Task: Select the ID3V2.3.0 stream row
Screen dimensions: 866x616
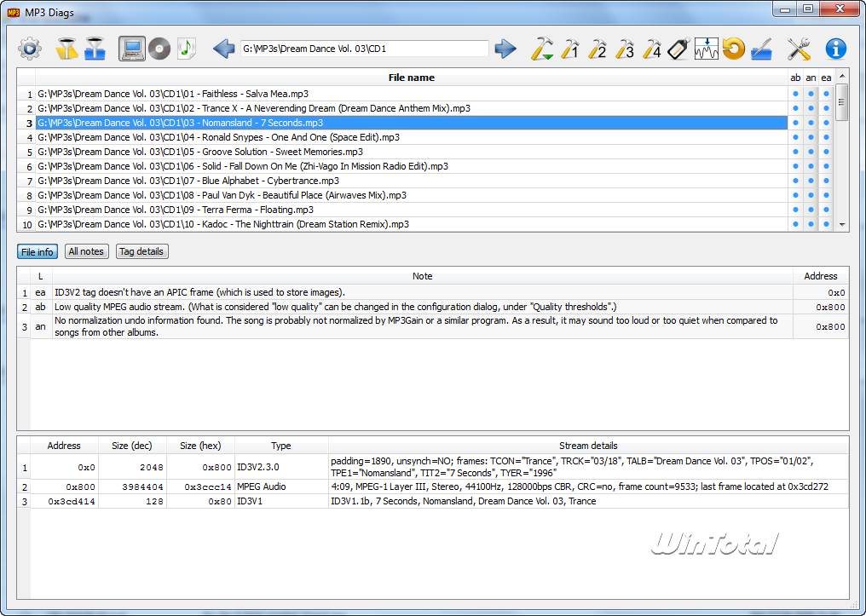Action: pos(439,467)
